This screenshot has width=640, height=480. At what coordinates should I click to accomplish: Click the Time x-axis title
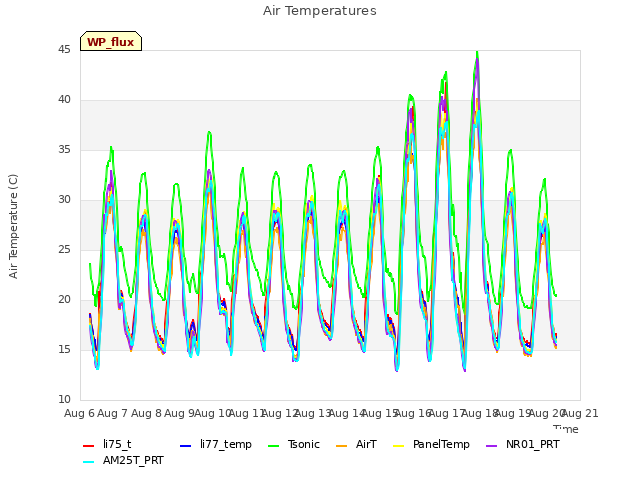pos(566,429)
